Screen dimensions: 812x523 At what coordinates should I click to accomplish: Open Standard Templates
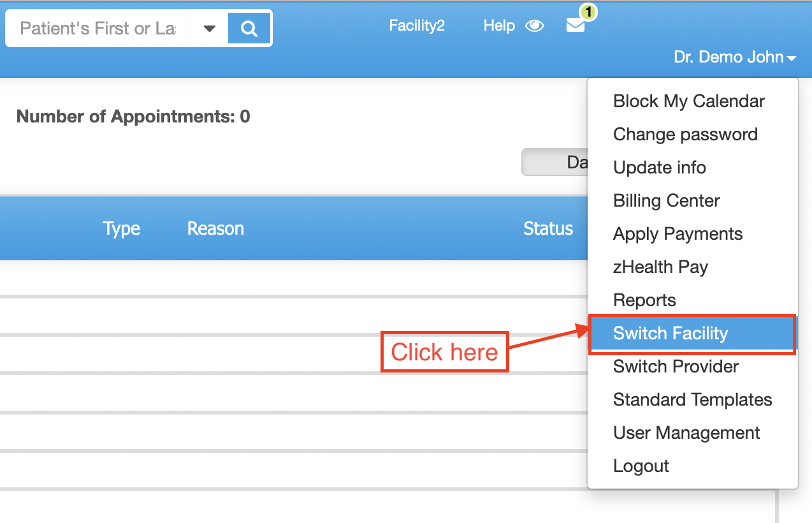point(692,399)
